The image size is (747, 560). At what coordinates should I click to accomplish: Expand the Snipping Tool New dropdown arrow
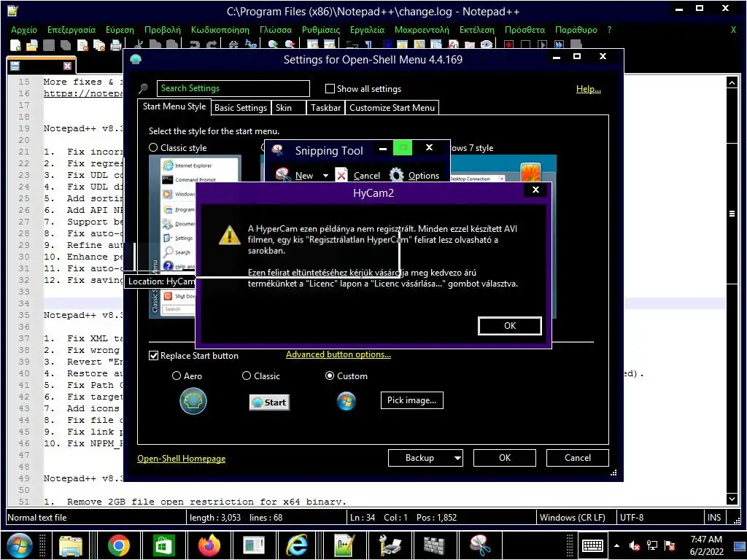click(325, 175)
